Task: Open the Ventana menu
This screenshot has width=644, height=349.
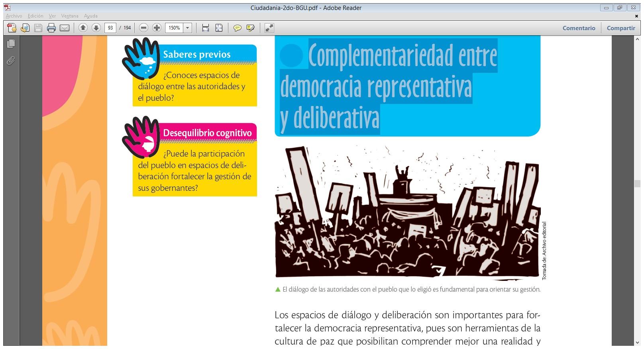Action: [70, 16]
